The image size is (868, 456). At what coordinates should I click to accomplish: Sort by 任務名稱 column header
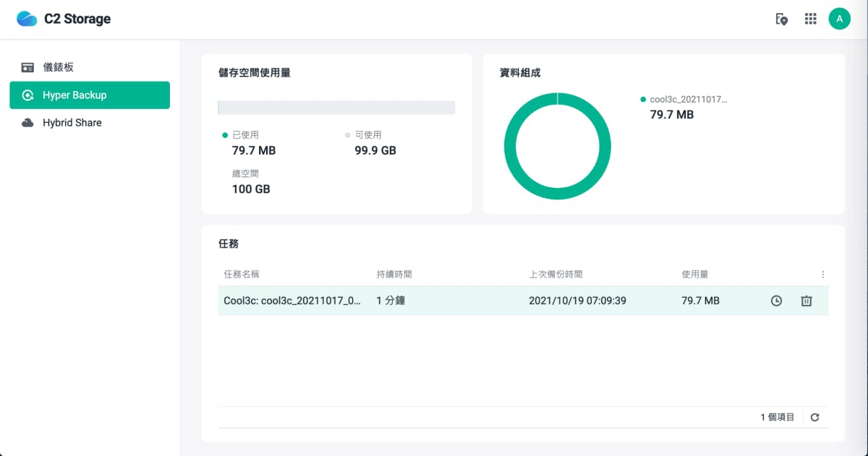[x=242, y=275]
